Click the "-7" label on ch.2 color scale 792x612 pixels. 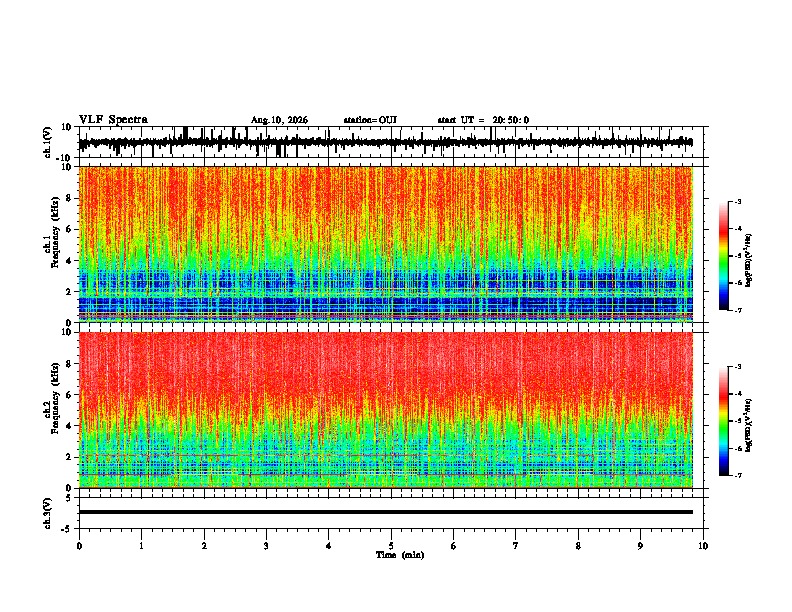[x=738, y=475]
